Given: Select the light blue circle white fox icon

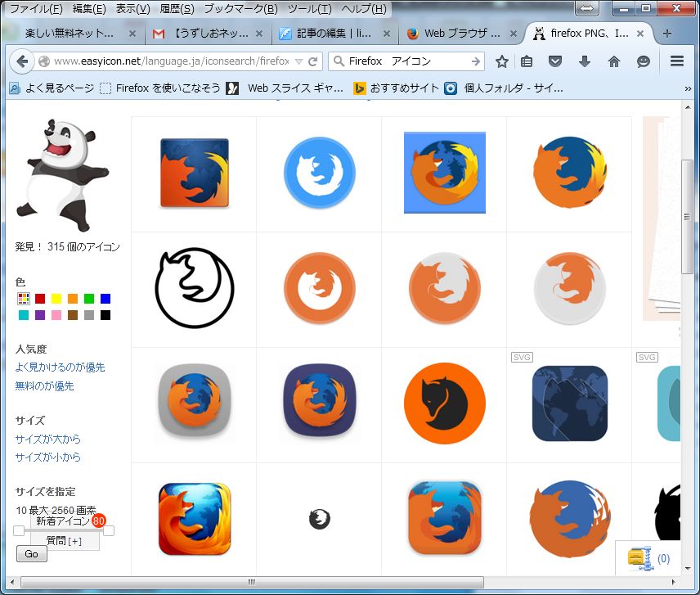Looking at the screenshot, I should coord(319,173).
